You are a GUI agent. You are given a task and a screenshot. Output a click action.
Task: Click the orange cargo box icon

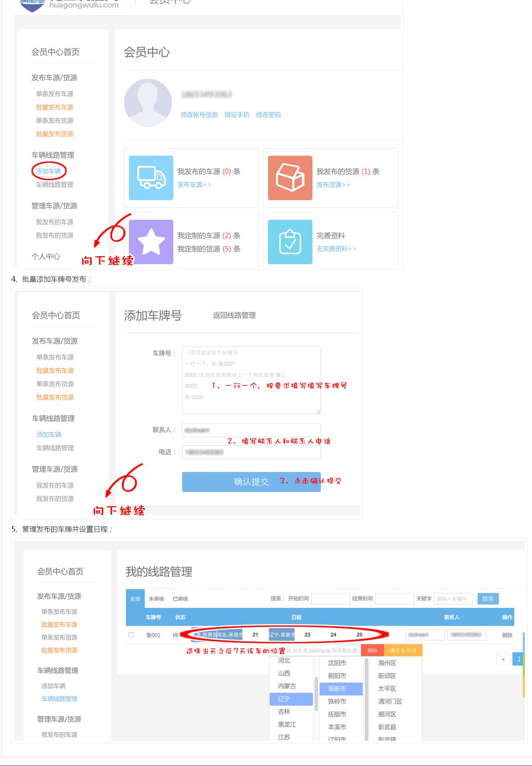pos(290,178)
